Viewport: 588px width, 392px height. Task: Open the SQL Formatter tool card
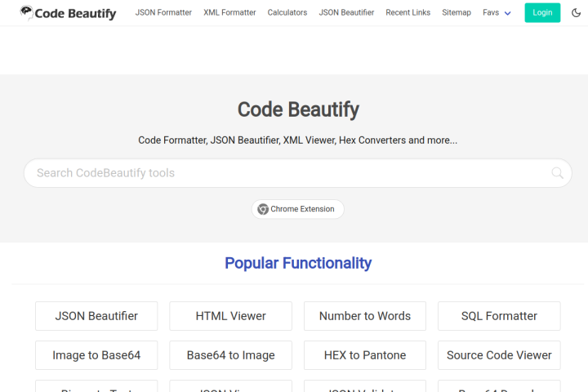tap(499, 316)
